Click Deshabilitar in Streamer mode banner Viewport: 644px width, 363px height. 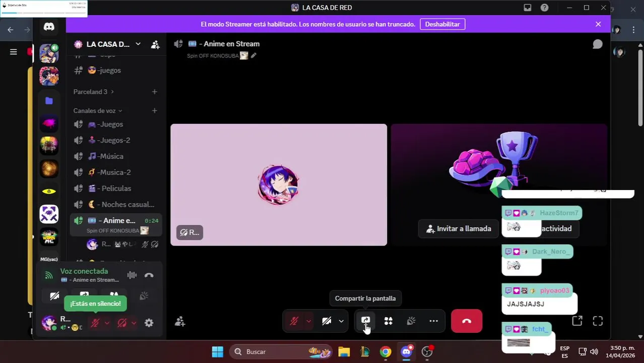coord(442,24)
